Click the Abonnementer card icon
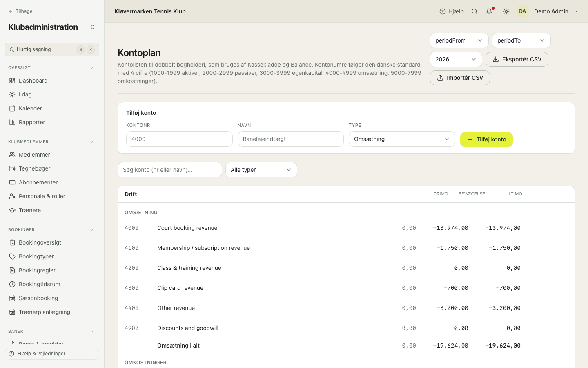 click(12, 182)
